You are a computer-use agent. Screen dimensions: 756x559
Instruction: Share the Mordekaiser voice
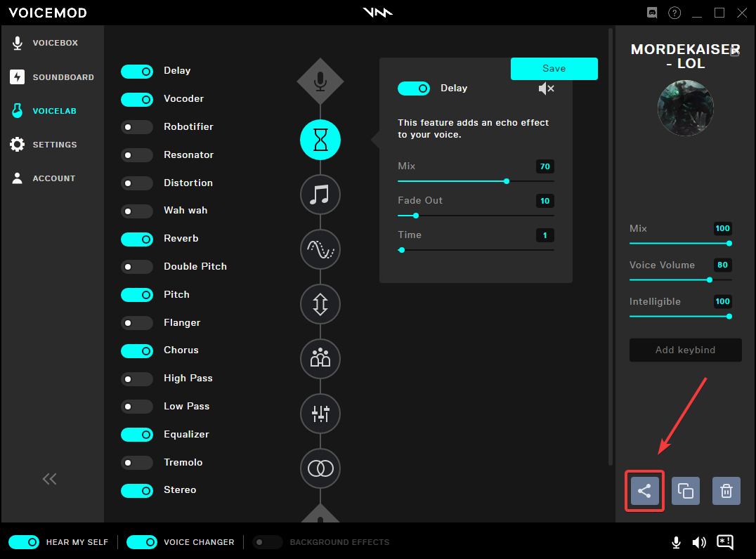[x=644, y=491]
